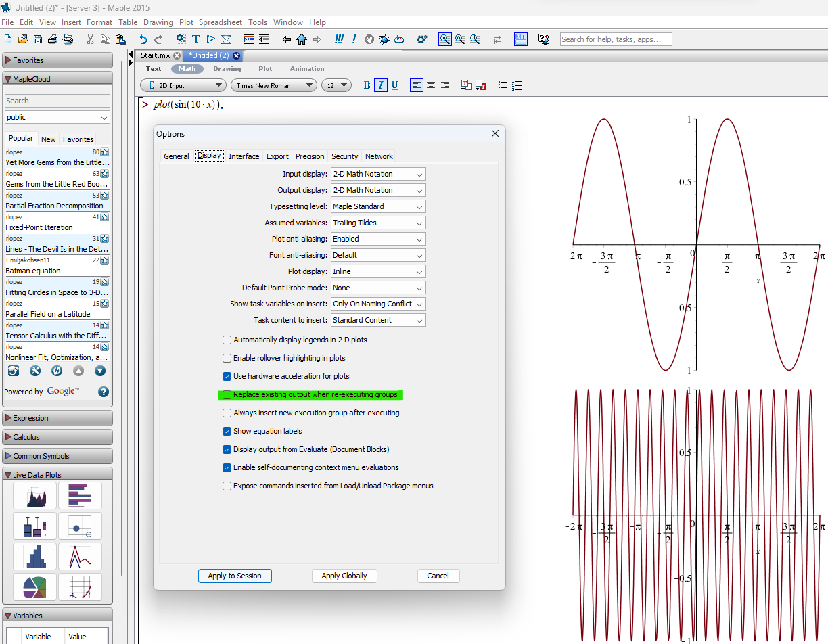
Task: Toggle bold with the B icon
Action: (x=367, y=85)
